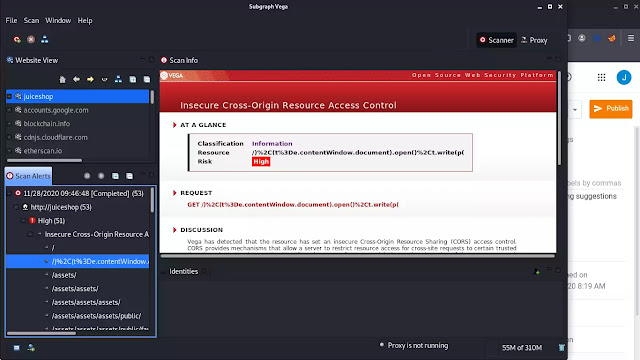Go home in Website View
This screenshot has height=360, width=640.
tap(62, 80)
